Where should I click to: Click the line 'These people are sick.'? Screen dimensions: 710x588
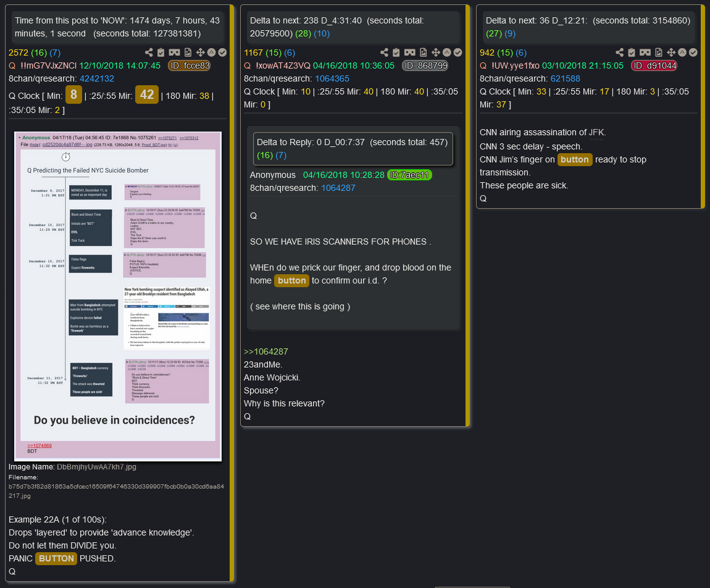click(524, 185)
